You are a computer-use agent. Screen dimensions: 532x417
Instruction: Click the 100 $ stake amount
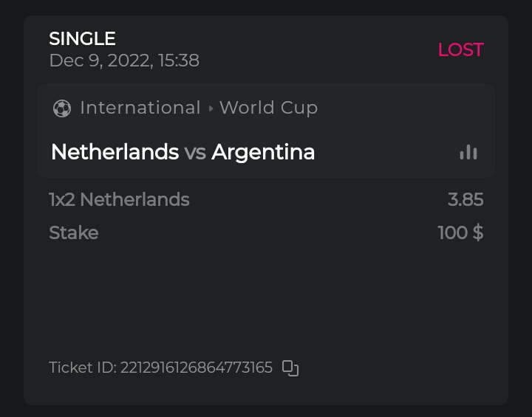[460, 232]
